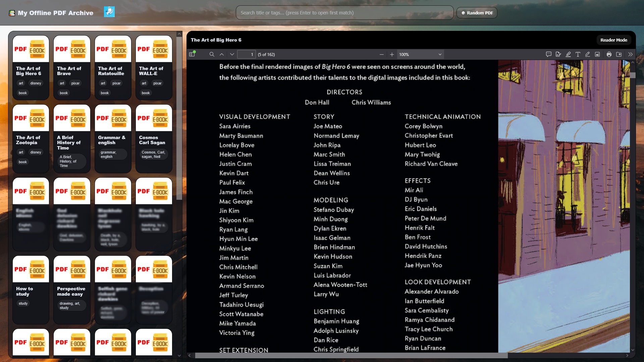Open the 100% zoom level dropdown
The height and width of the screenshot is (362, 644).
[x=420, y=54]
